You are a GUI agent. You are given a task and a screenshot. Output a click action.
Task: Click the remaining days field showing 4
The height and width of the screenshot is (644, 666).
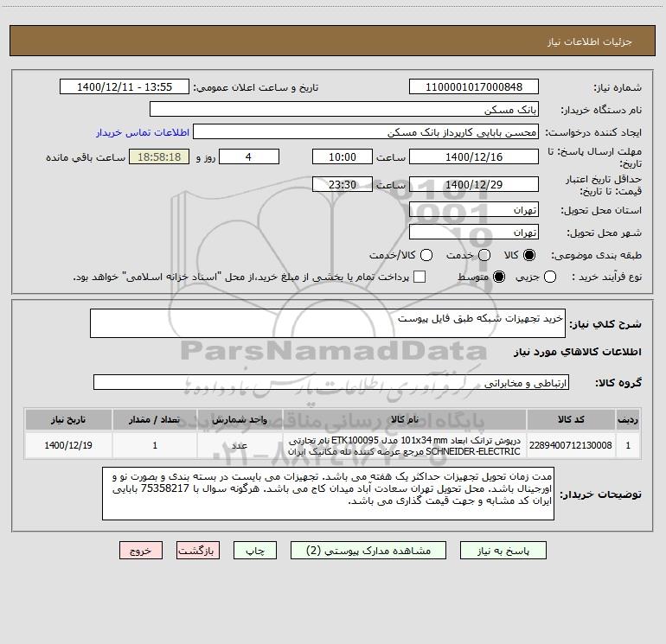249,156
